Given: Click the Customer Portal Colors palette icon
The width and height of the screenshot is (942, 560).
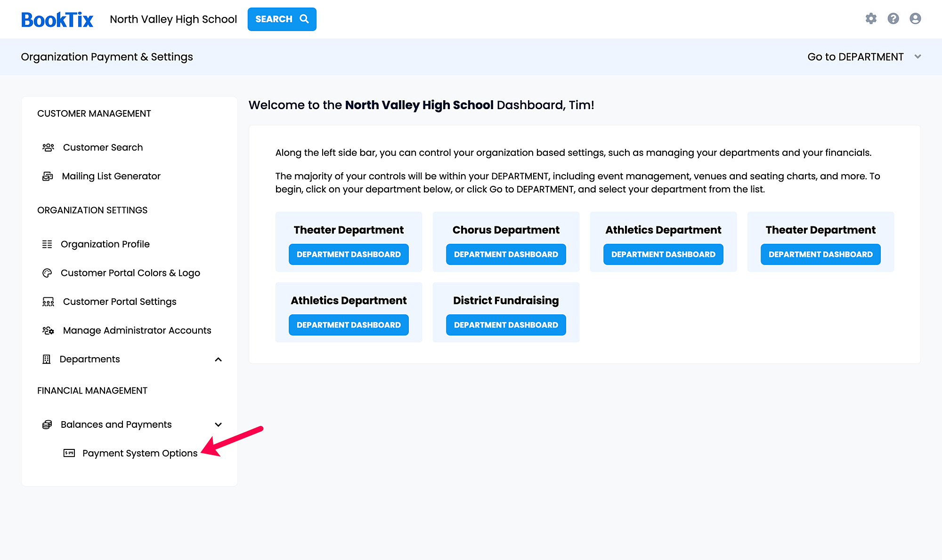Looking at the screenshot, I should click(47, 273).
